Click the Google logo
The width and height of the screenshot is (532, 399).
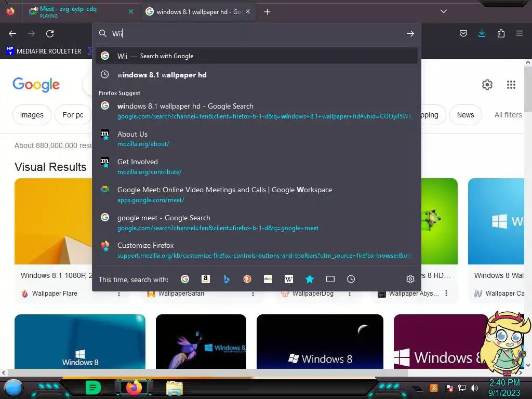pyautogui.click(x=36, y=85)
